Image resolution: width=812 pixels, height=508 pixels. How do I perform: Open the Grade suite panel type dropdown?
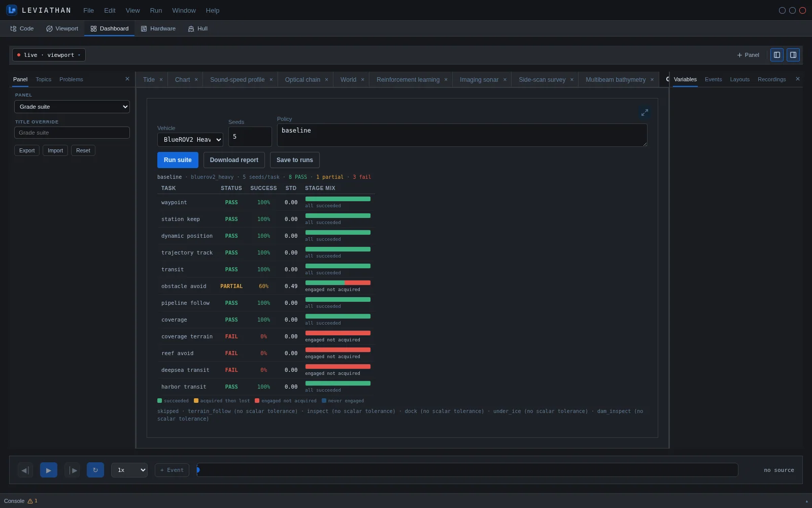[x=72, y=107]
